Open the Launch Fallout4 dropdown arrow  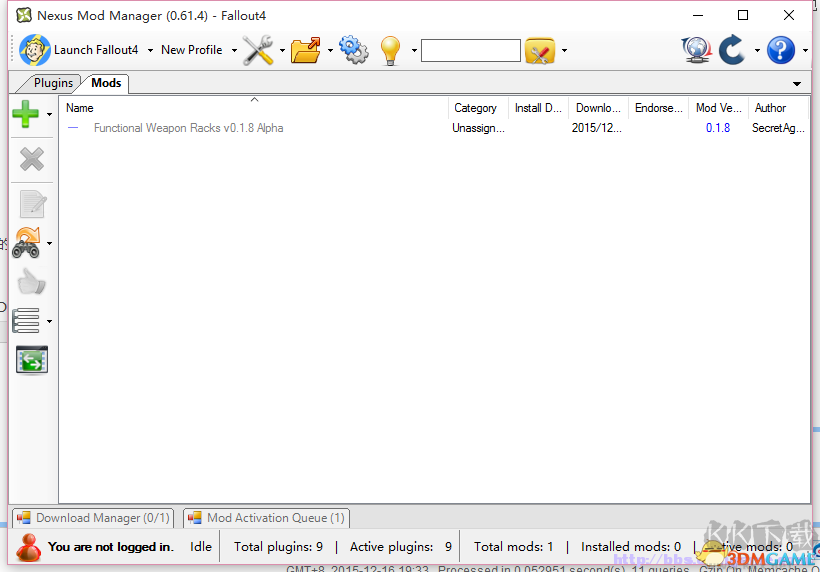coord(150,51)
